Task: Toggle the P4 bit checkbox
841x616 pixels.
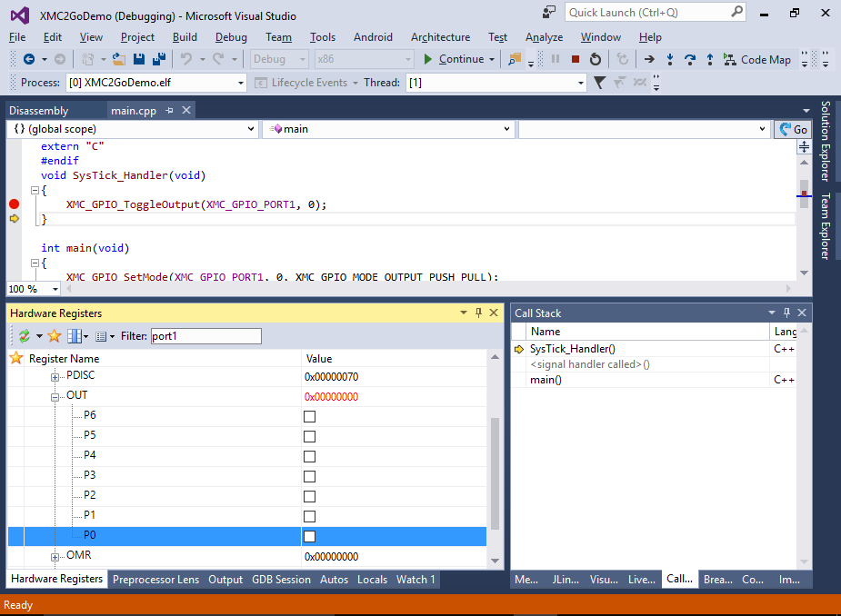Action: coord(309,456)
